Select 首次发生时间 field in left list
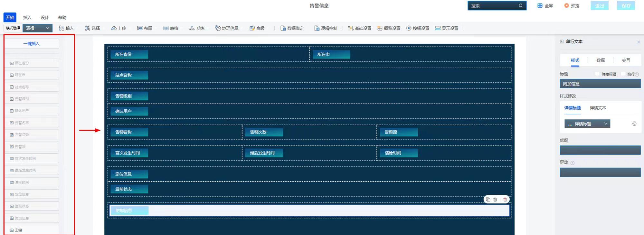This screenshot has height=235, width=644. 32,158
